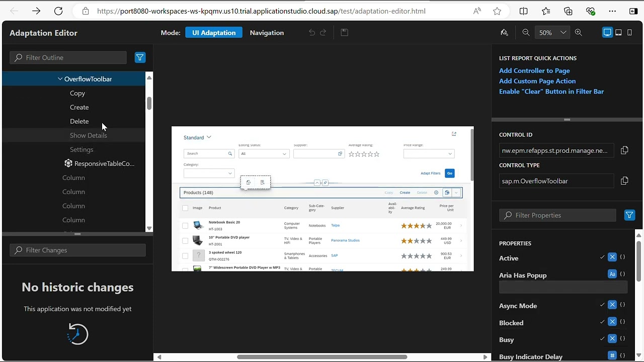The height and width of the screenshot is (362, 644).
Task: Copy the Control ID value
Action: [x=624, y=150]
